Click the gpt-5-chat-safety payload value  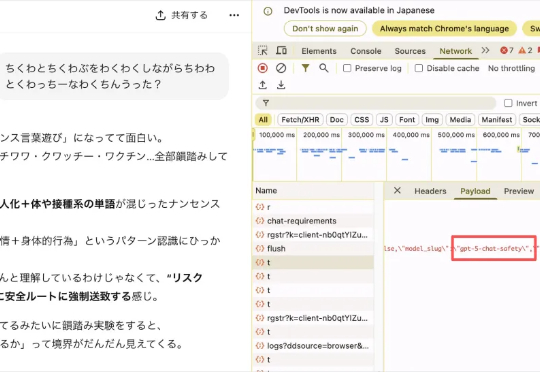pyautogui.click(x=494, y=248)
